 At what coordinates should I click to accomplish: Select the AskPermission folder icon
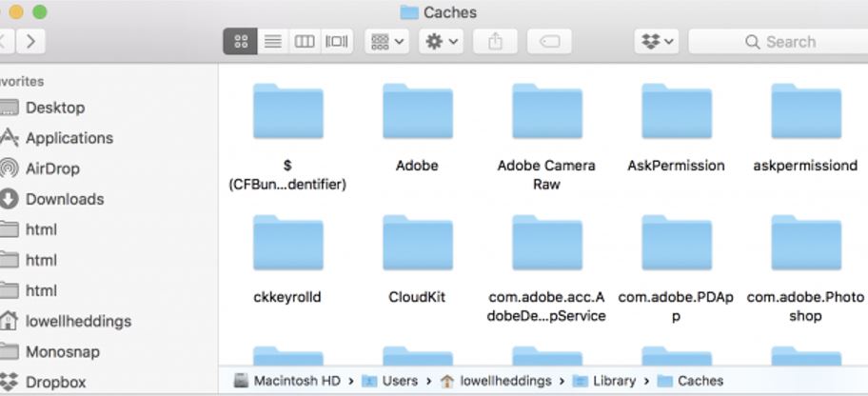[677, 111]
